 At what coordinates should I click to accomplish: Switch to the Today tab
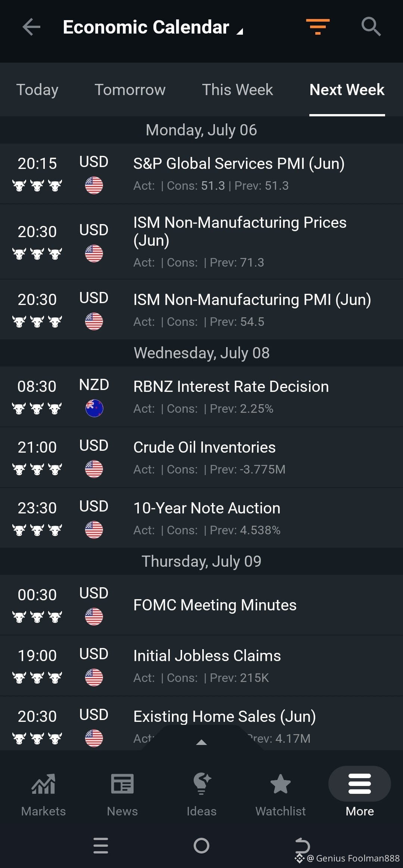(37, 90)
